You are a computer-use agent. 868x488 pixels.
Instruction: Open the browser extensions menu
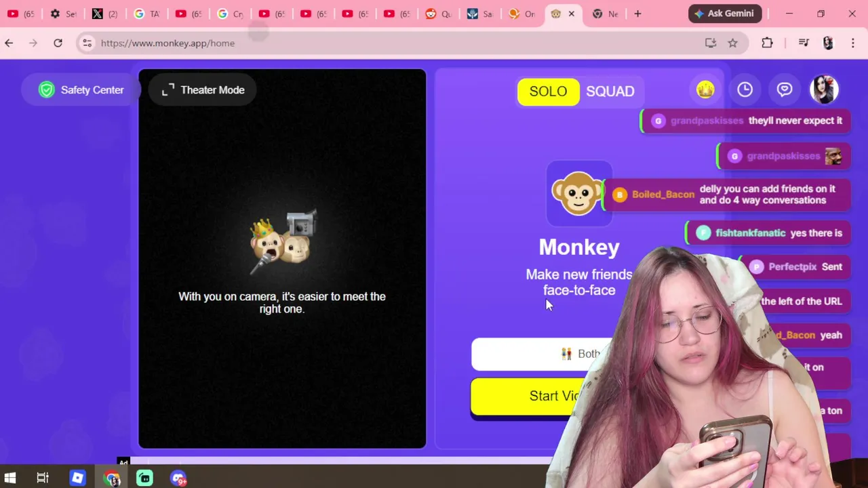[x=767, y=43]
